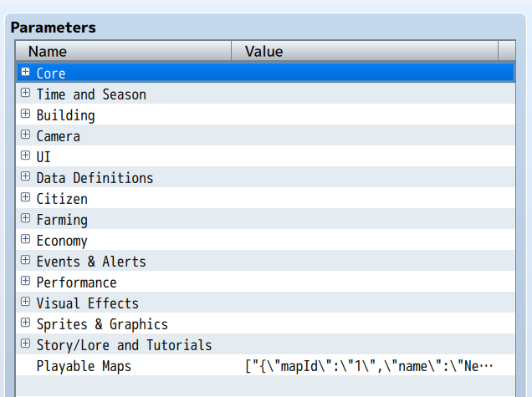The width and height of the screenshot is (532, 397).
Task: Expand the Performance parameter group
Action: tap(25, 282)
